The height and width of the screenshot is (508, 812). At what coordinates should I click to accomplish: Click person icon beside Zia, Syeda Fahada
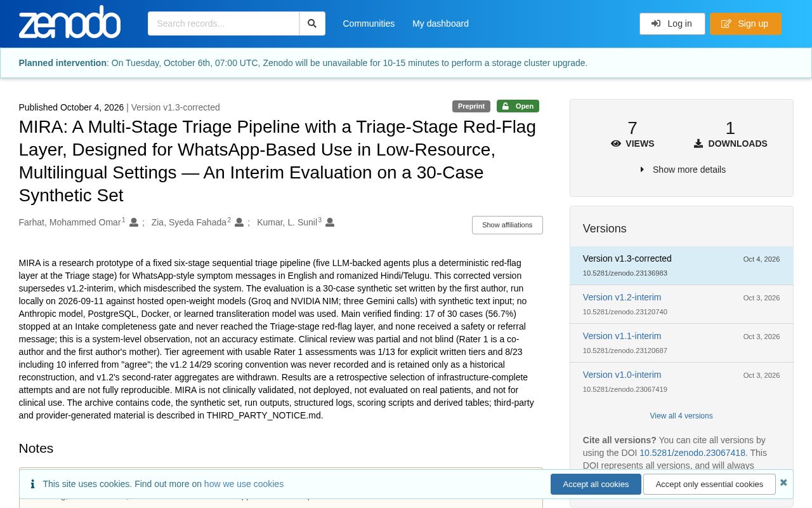pyautogui.click(x=239, y=222)
